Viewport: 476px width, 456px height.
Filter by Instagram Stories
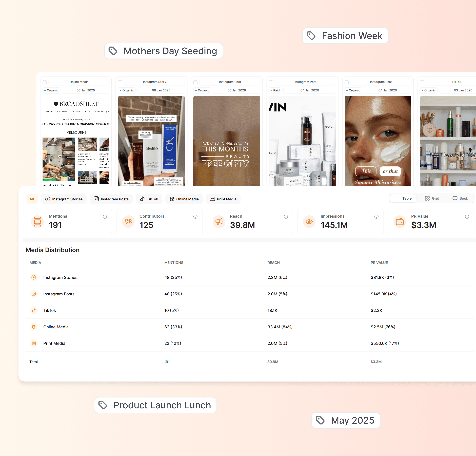64,199
